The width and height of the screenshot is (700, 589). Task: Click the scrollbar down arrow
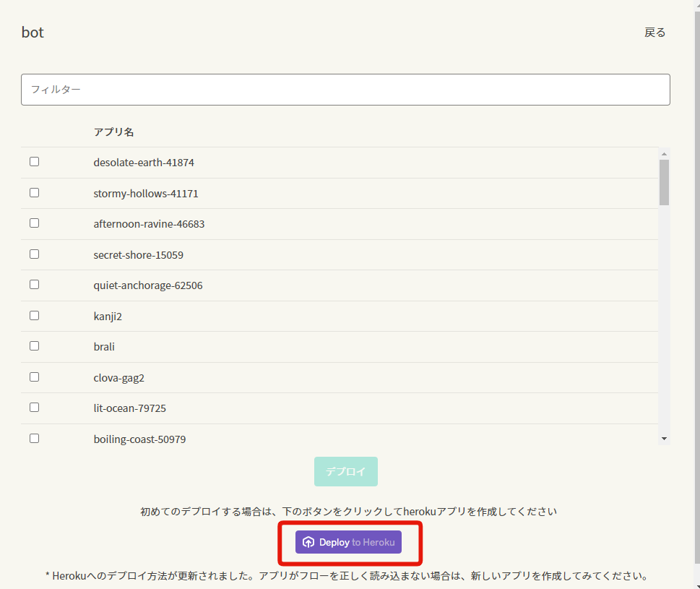click(x=663, y=438)
